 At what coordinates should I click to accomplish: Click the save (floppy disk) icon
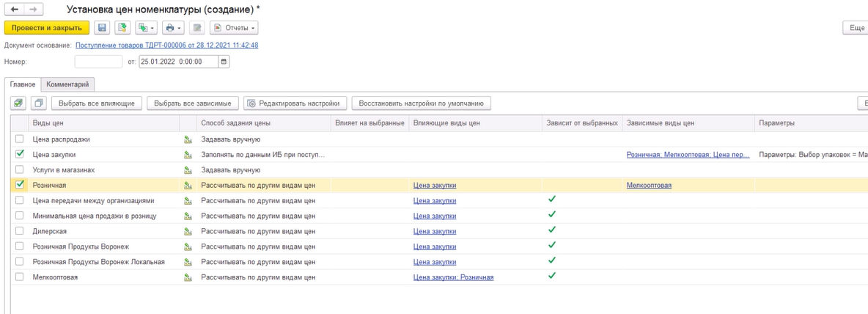pyautogui.click(x=103, y=28)
